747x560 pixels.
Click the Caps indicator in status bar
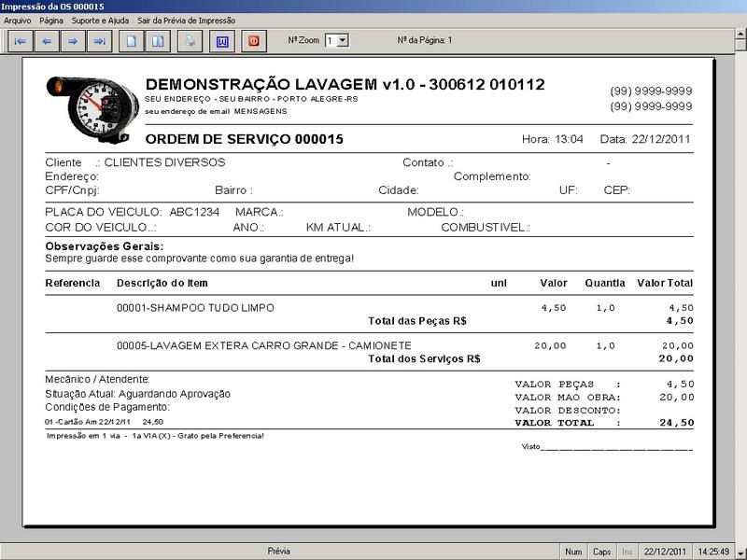click(x=602, y=552)
